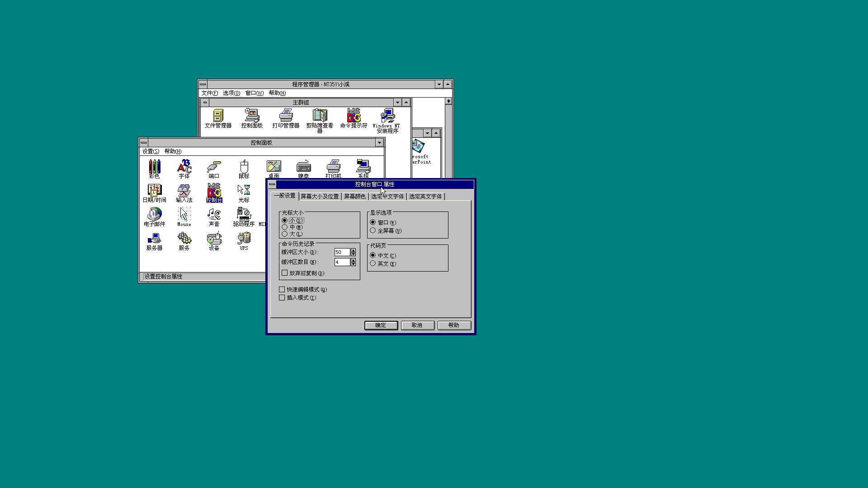Enable 快速编辑模式 (Quick Edit Mode) checkbox
This screenshot has height=488, width=868.
pos(282,290)
